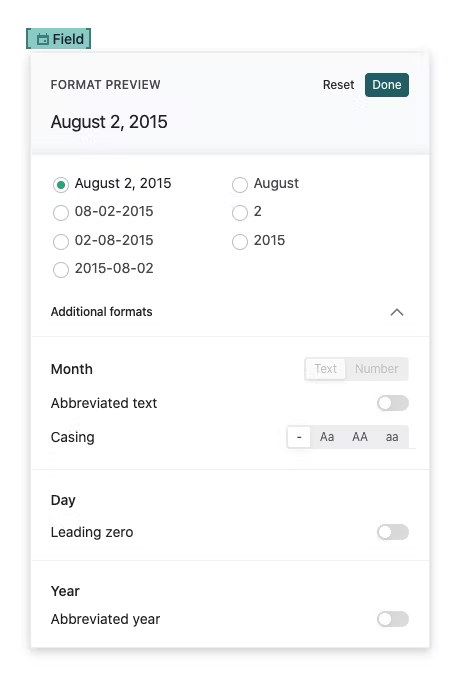
Task: Switch Month display to Number
Action: (377, 369)
